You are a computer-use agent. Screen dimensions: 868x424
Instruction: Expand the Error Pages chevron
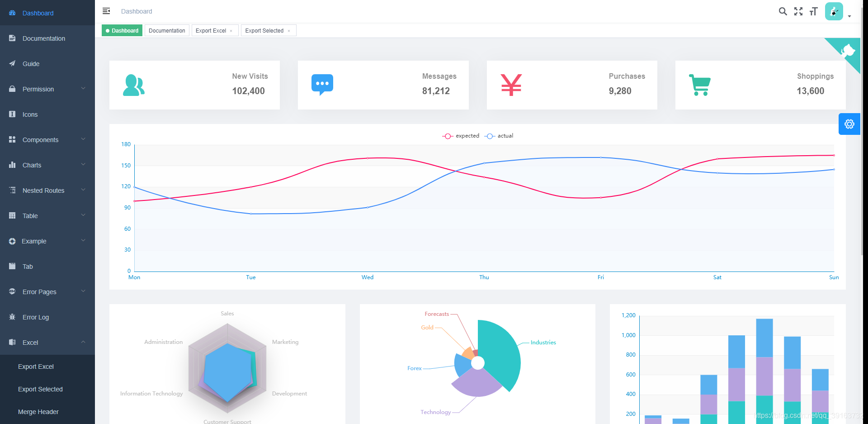coord(83,291)
